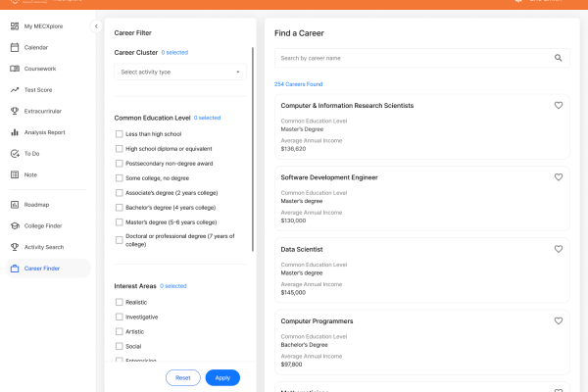Enable Bachelor's degree (4 years college) checkbox
Viewport: 588px width, 392px height.
[x=119, y=208]
